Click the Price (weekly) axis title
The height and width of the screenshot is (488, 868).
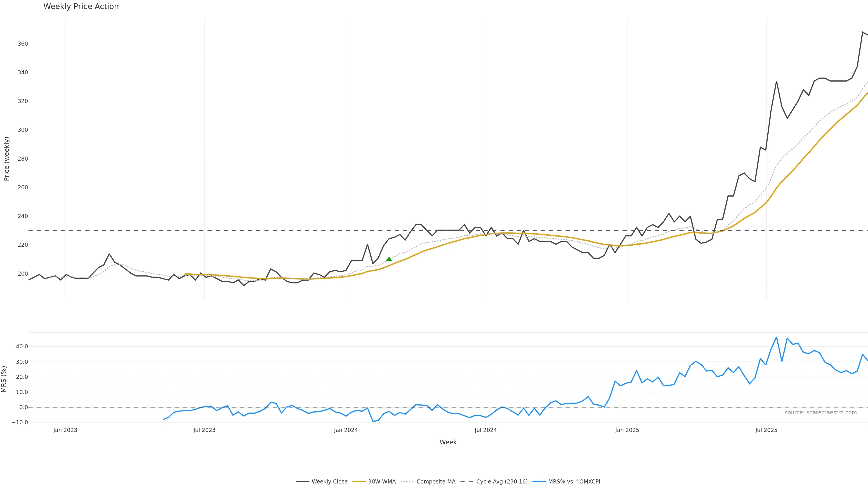tap(6, 159)
